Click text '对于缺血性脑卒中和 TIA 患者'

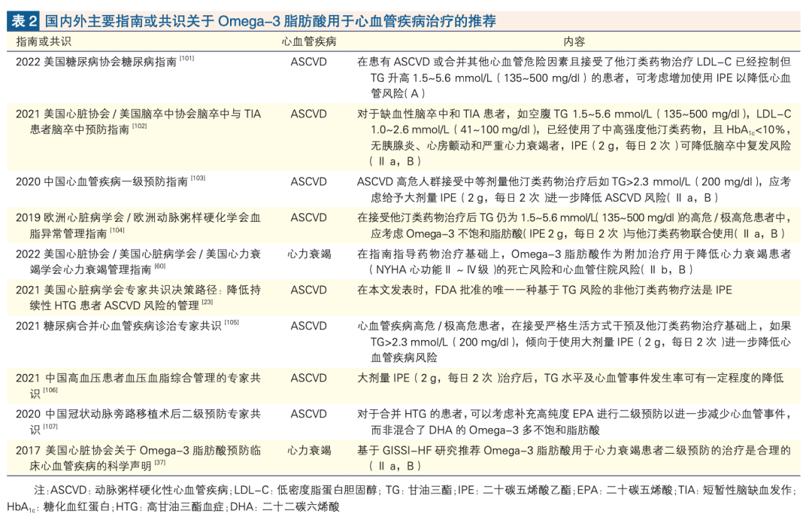click(x=432, y=114)
